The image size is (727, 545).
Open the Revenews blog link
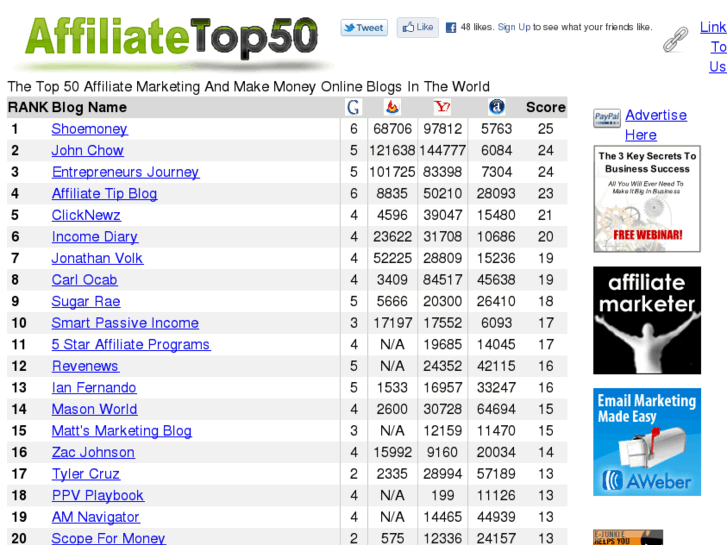[x=85, y=366]
